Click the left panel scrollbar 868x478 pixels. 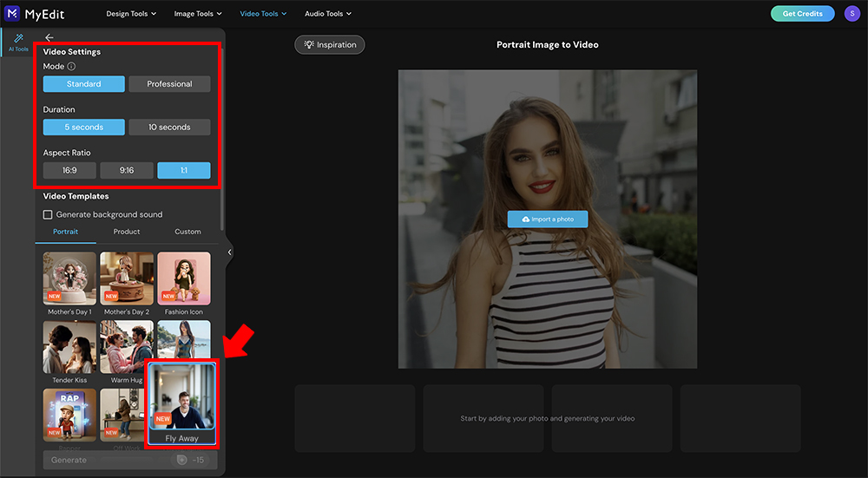(x=222, y=138)
